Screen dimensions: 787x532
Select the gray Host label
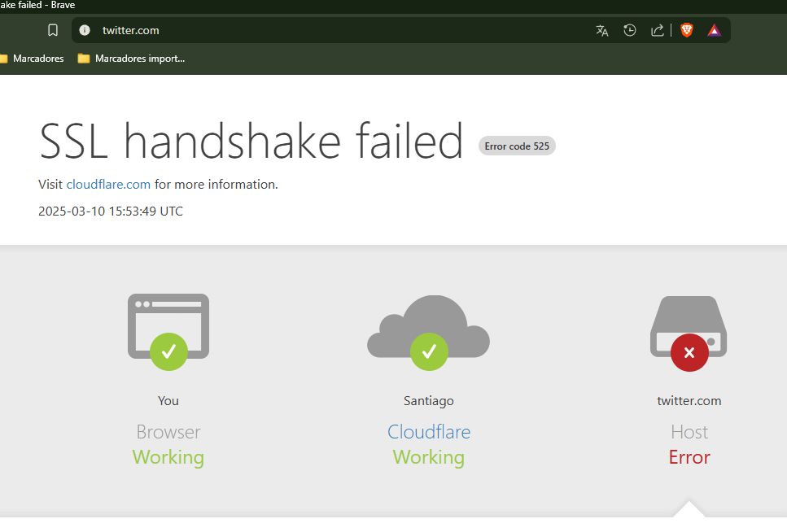tap(689, 432)
